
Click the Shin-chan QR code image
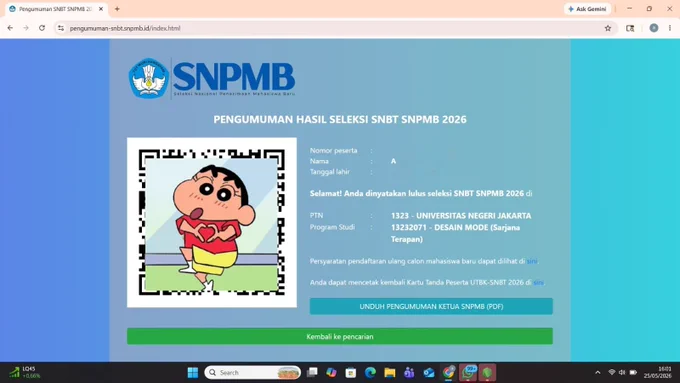212,223
